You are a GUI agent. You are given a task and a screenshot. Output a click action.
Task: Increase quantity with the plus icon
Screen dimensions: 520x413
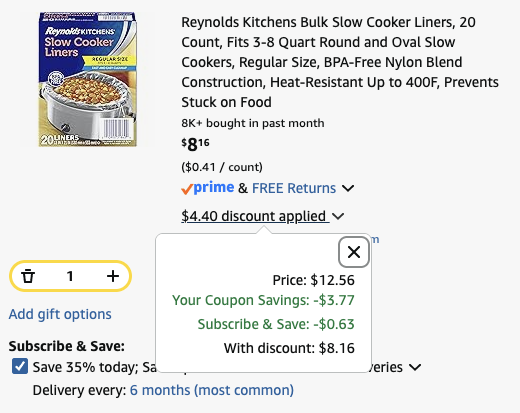point(113,276)
